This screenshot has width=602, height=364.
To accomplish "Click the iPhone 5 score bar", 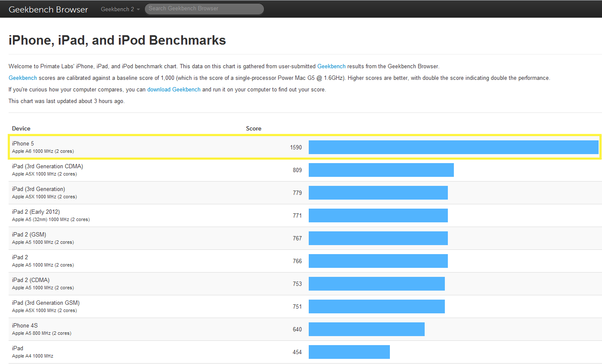I will point(453,147).
